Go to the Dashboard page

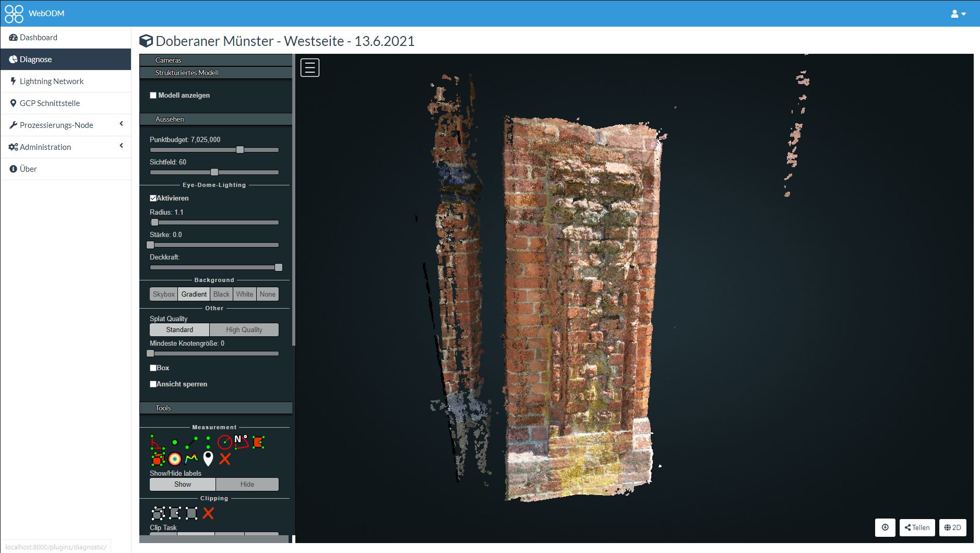tap(39, 38)
